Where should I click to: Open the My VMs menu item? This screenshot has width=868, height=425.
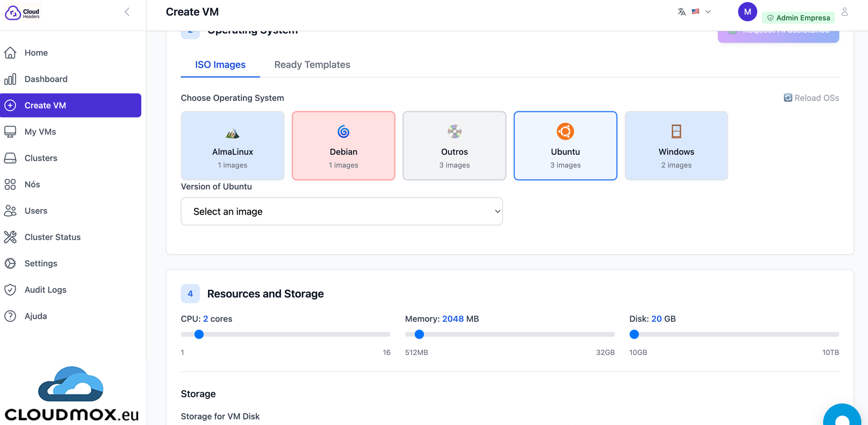pyautogui.click(x=40, y=132)
